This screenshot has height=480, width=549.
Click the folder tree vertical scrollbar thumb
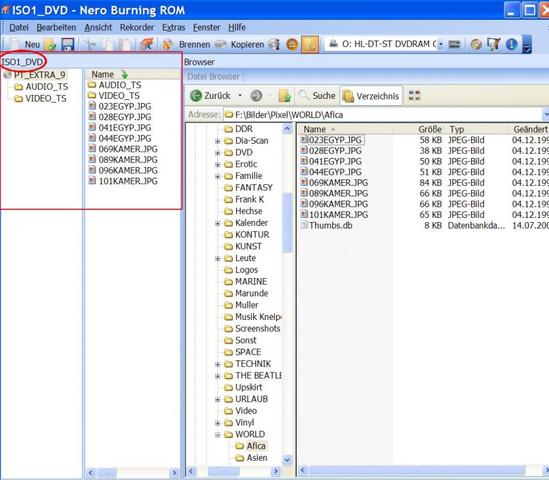point(287,222)
